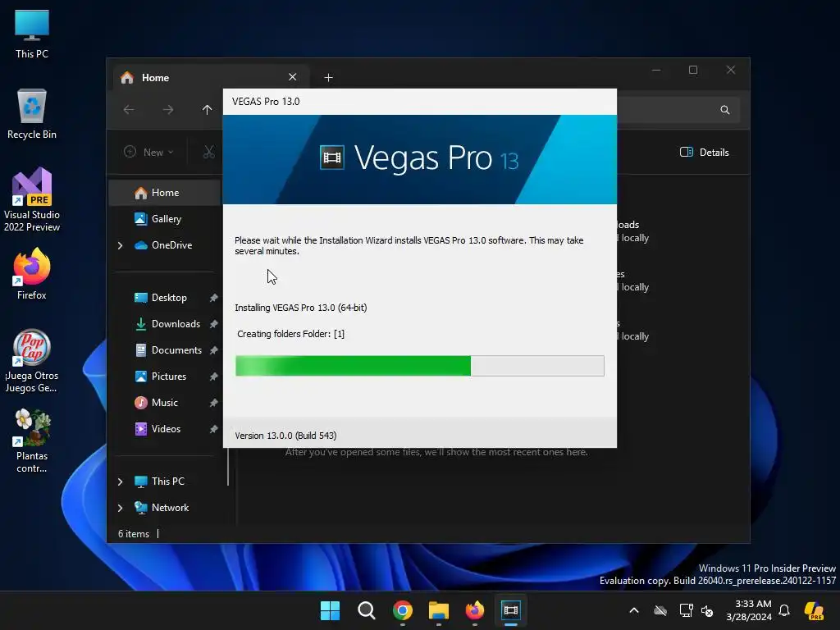Unpin Music using its pin icon

(214, 403)
